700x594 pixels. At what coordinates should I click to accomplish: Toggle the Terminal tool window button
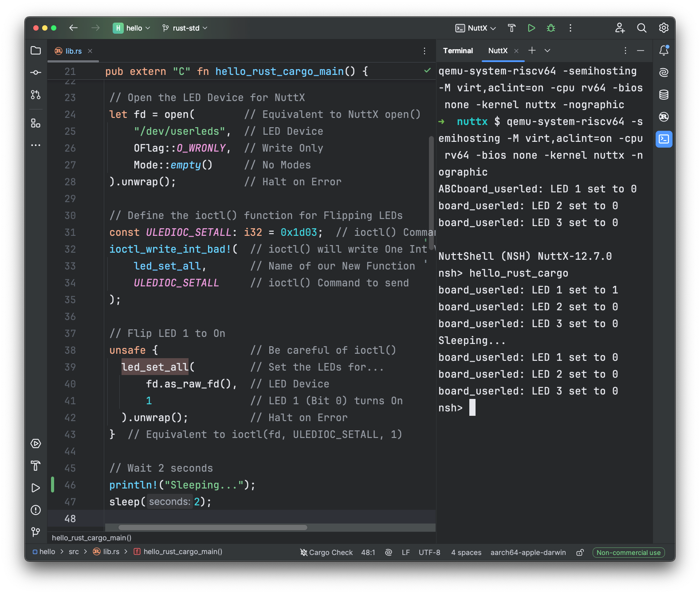[x=664, y=139]
